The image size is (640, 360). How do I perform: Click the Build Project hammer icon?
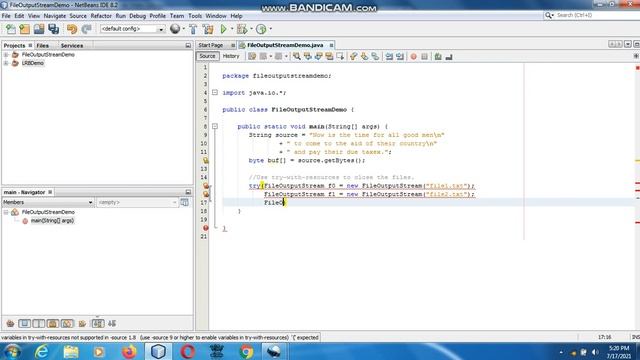point(193,29)
